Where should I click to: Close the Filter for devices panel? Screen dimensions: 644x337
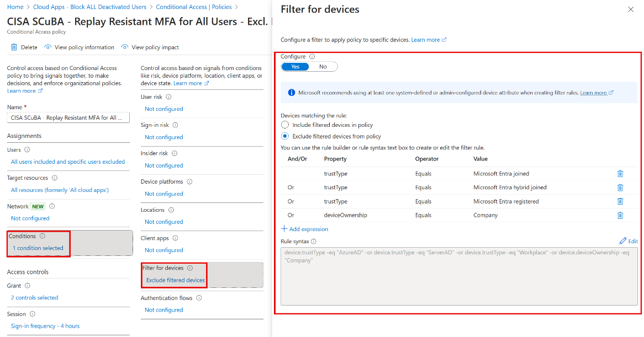[631, 10]
